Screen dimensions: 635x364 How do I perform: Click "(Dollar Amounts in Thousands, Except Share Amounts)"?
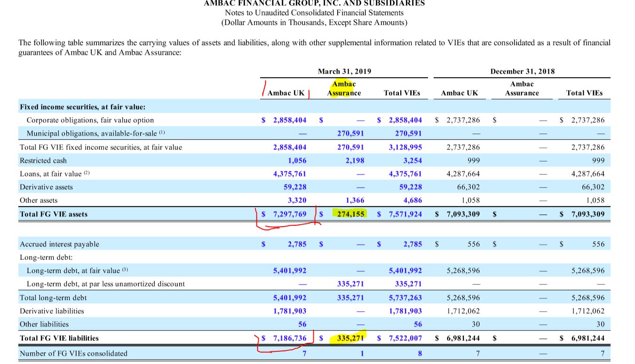point(314,23)
